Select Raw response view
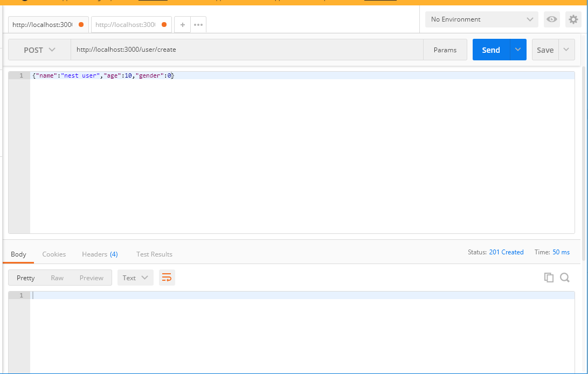The image size is (588, 374). click(x=57, y=278)
